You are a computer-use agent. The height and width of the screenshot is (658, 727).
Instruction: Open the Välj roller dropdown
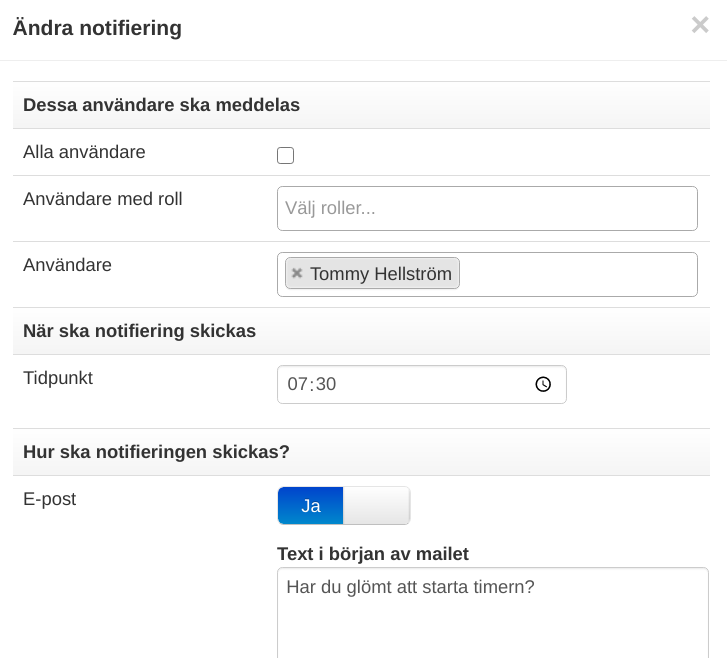point(487,208)
